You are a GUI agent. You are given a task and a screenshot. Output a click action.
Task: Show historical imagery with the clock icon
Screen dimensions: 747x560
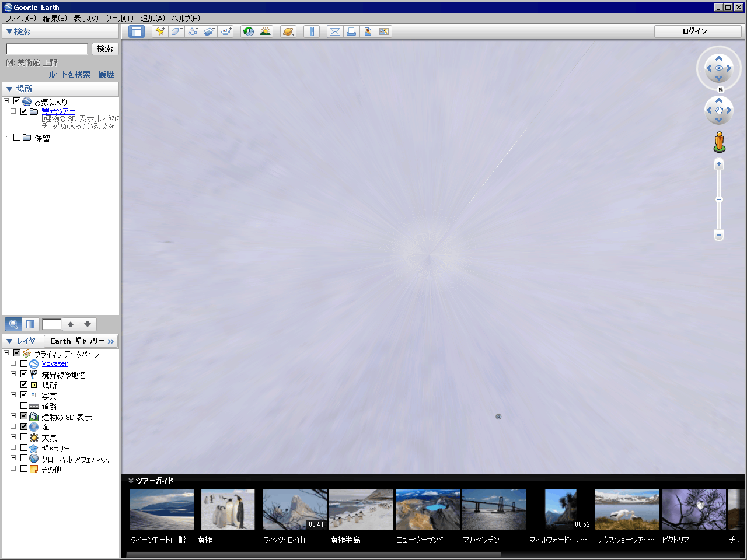(x=249, y=32)
